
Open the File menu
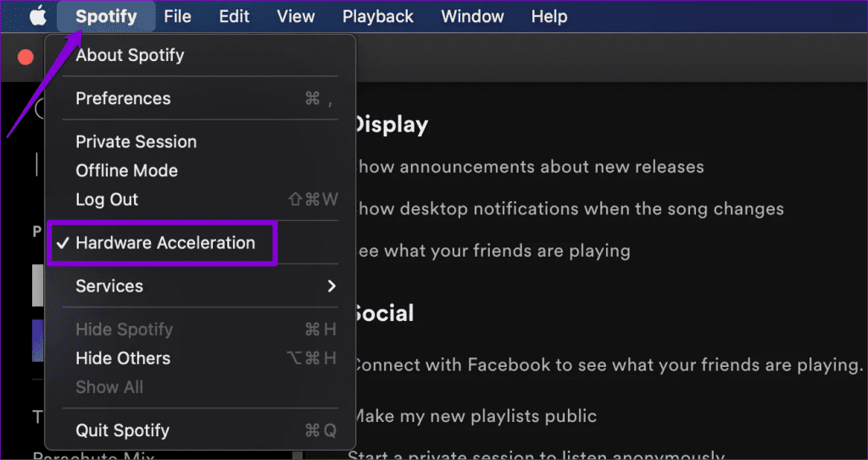click(178, 17)
